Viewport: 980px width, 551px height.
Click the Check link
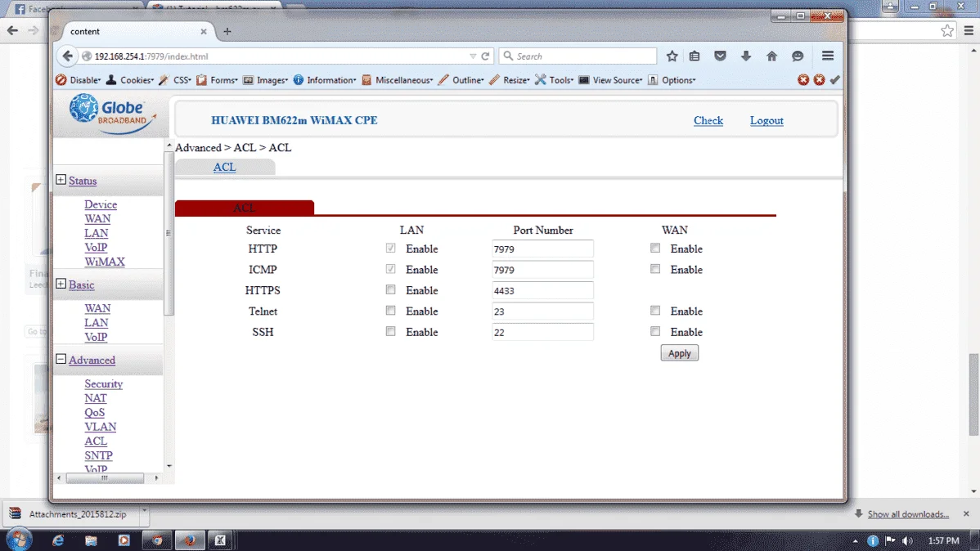pyautogui.click(x=708, y=120)
